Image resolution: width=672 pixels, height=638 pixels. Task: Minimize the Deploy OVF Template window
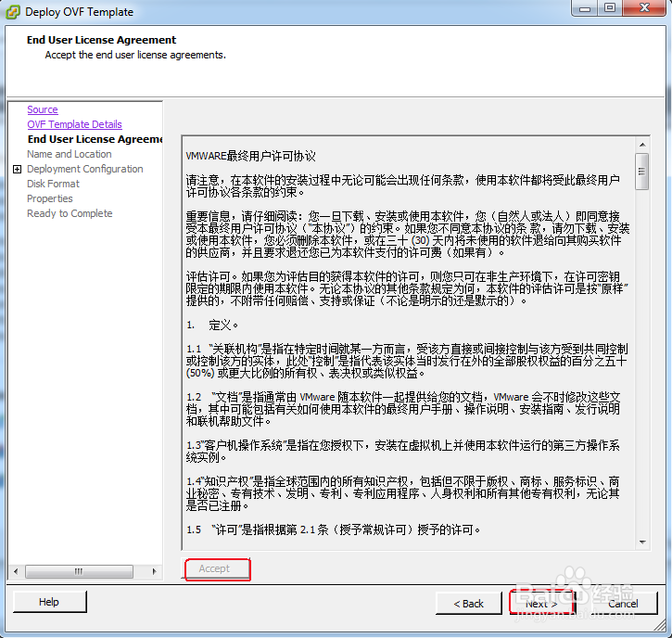[x=585, y=8]
